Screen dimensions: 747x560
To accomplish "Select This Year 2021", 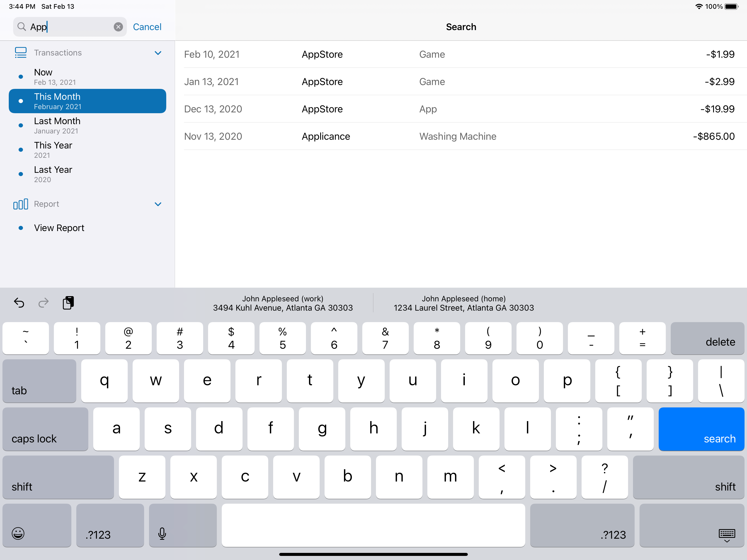I will click(x=87, y=150).
